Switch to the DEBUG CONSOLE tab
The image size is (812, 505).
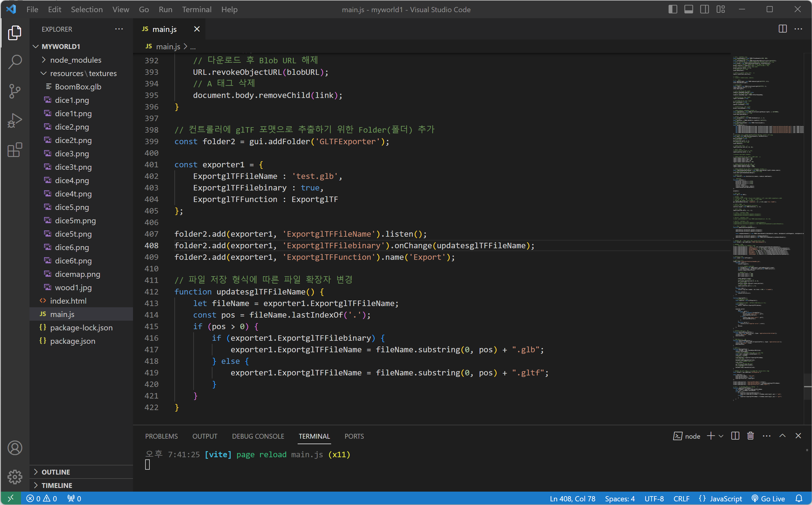258,436
